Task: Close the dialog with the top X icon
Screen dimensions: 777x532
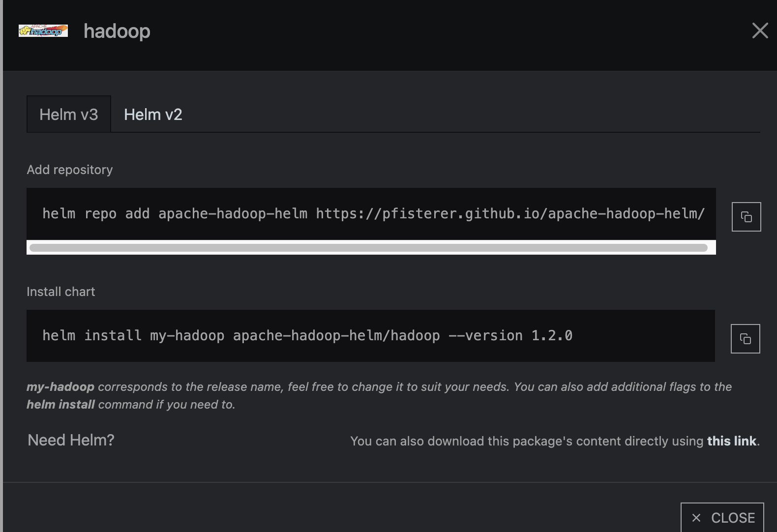Action: point(760,30)
